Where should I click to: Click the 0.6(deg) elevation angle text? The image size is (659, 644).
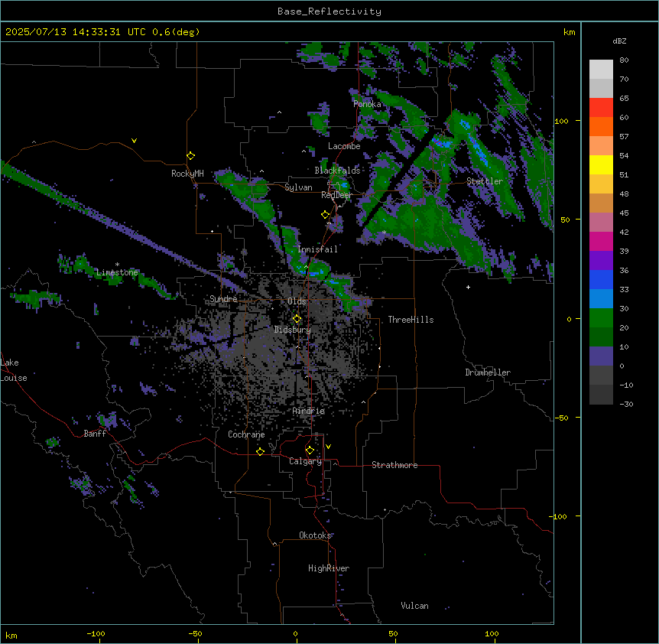coord(176,32)
